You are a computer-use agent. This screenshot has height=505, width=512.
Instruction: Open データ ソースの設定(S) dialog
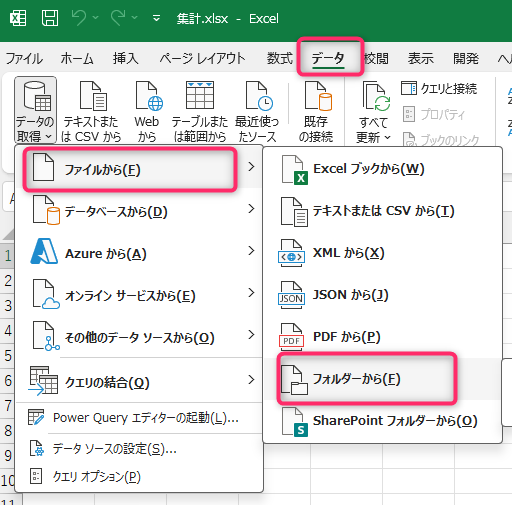pos(139,449)
